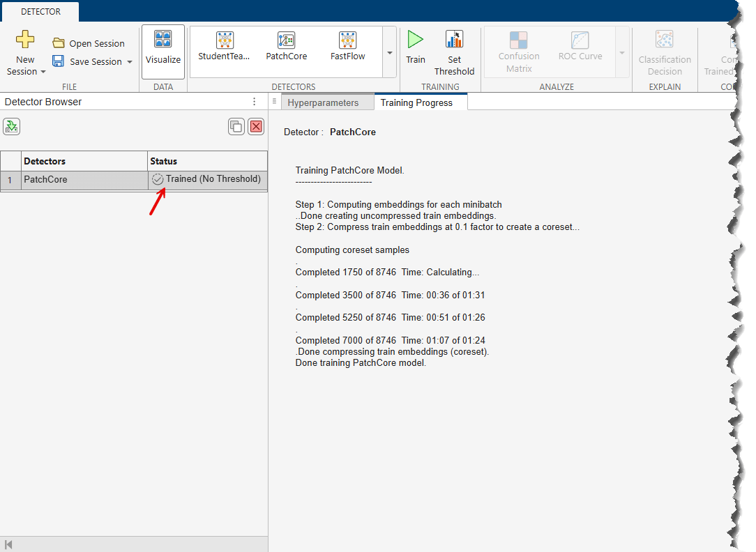Click the Detectors column header
The height and width of the screenshot is (552, 756).
coord(84,162)
